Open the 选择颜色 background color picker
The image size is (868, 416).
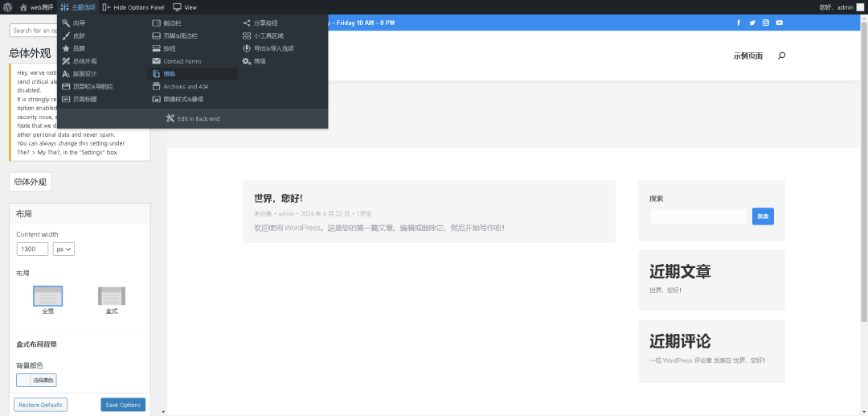pos(36,381)
